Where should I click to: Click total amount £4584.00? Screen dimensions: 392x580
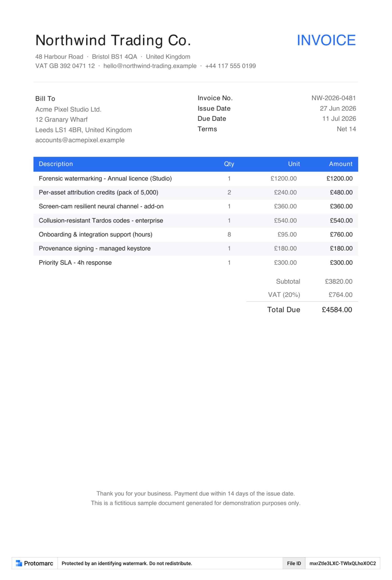(337, 310)
